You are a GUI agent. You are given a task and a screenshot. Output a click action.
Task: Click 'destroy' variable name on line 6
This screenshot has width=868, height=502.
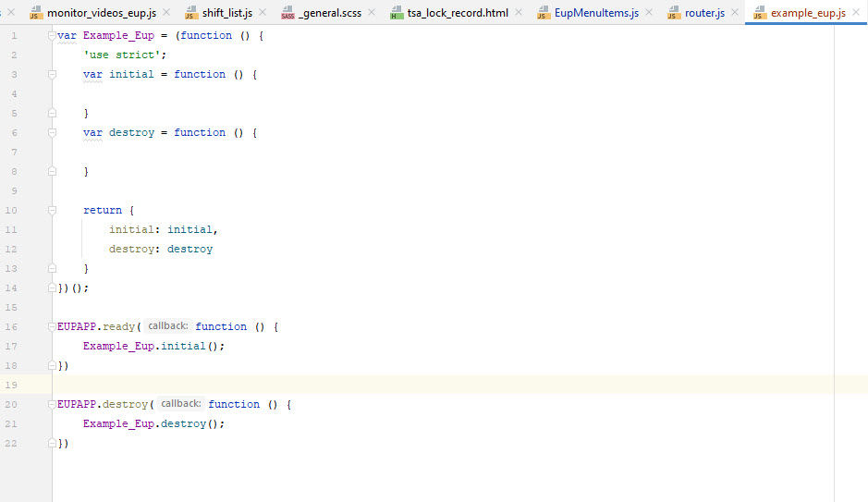tap(132, 132)
